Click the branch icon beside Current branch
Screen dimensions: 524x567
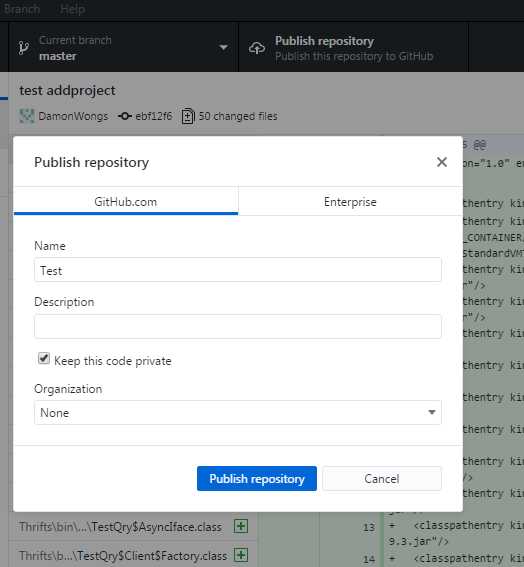24,48
